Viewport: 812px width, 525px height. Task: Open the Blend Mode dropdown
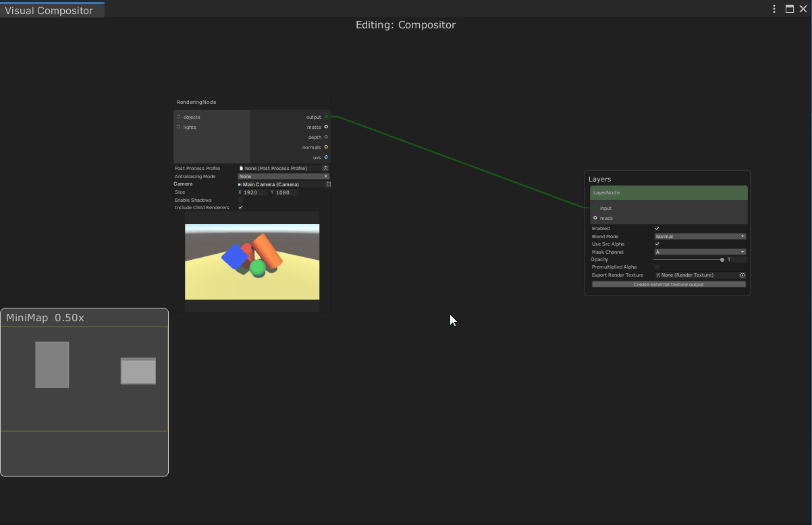(699, 236)
